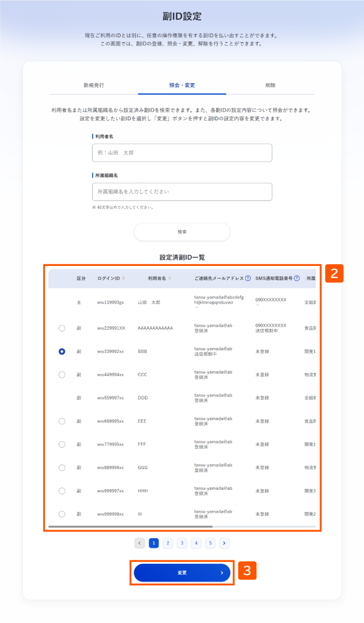Screen dimensions: 364x623
Task: Click the horizontal scrollbar under table
Action: 131,527
